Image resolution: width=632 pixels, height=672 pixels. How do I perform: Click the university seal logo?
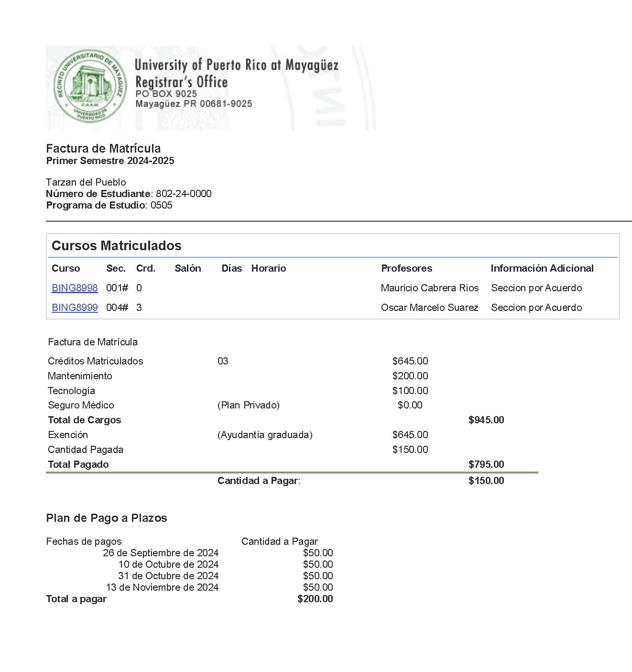90,87
